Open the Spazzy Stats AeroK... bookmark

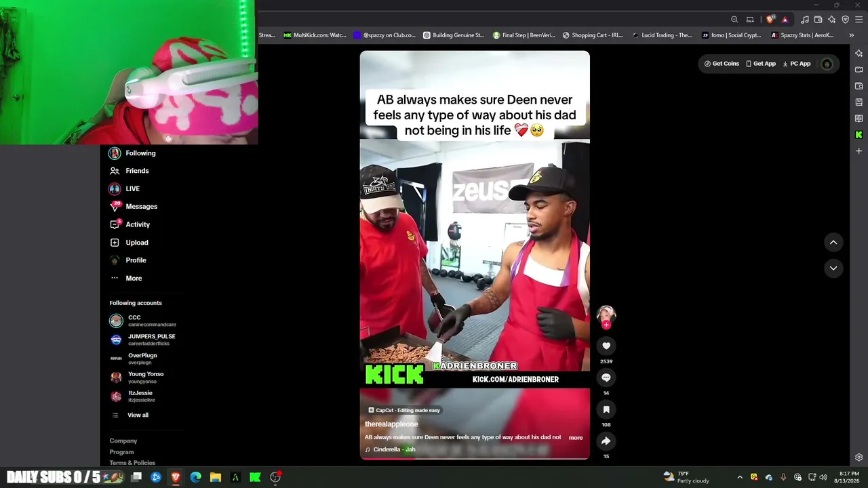click(x=802, y=35)
